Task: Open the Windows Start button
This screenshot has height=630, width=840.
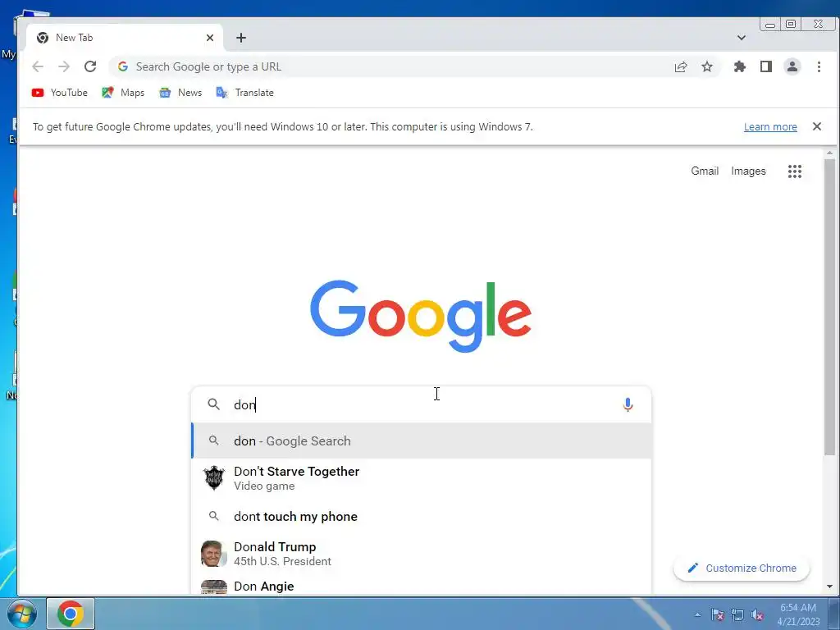Action: pos(22,614)
